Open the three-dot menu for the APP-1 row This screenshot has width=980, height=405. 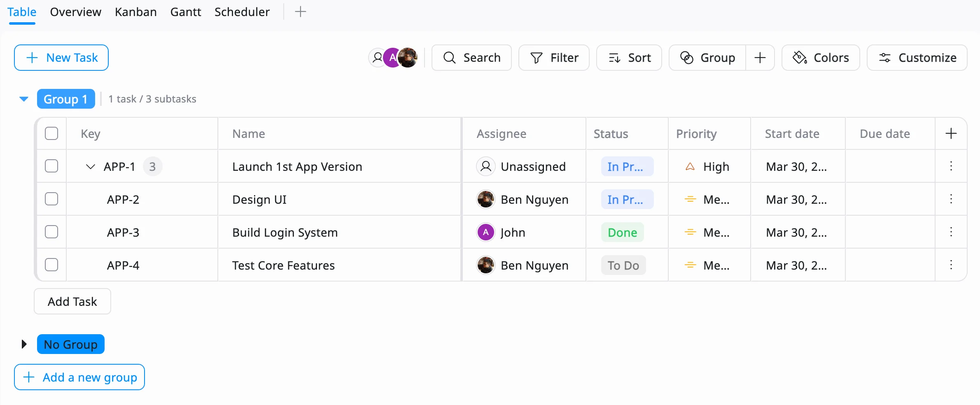click(951, 166)
